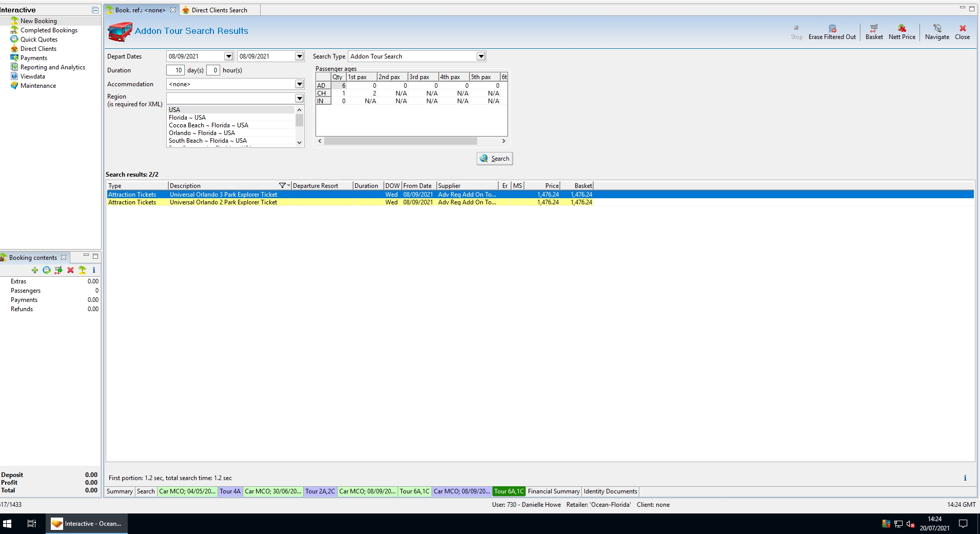
Task: Click the region list scroll up arrow
Action: [300, 110]
